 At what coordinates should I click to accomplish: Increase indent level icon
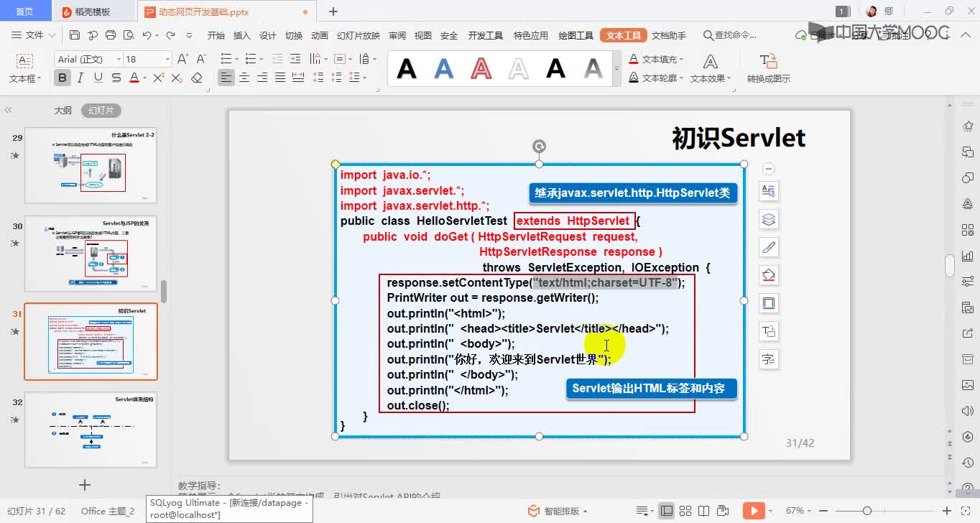295,59
